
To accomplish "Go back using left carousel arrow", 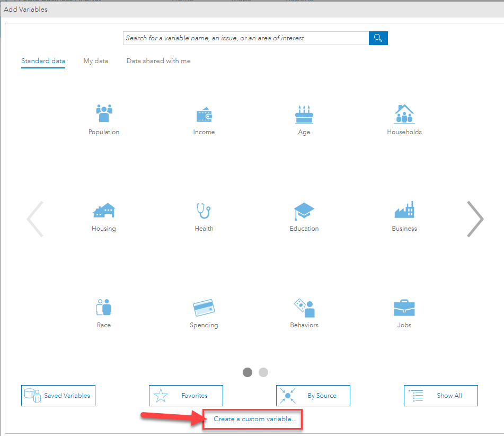I will click(35, 219).
